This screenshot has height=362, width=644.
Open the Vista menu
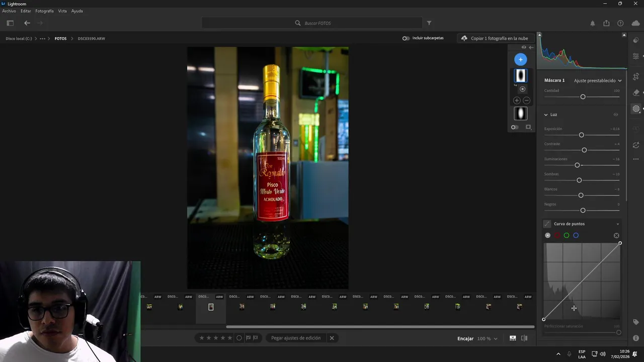62,11
